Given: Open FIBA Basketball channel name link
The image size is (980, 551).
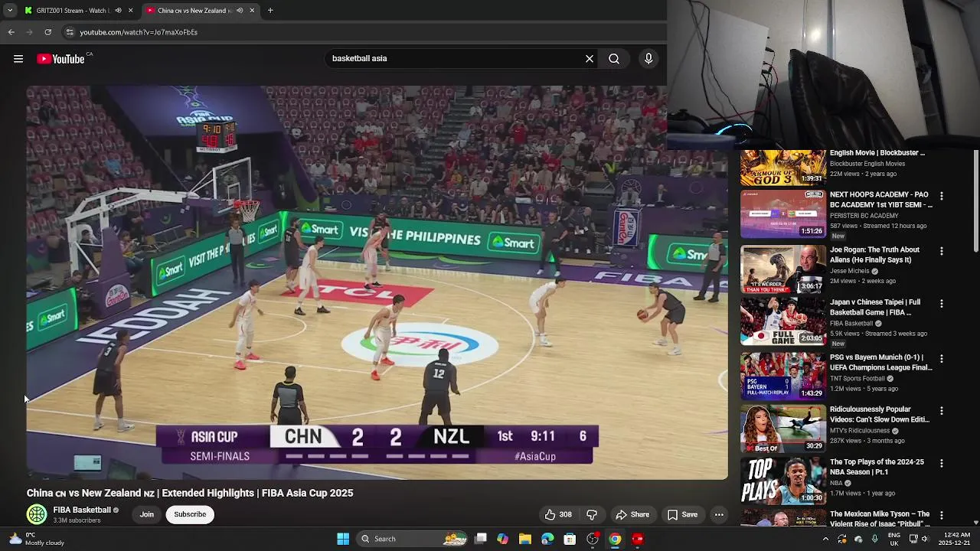Looking at the screenshot, I should coord(82,510).
